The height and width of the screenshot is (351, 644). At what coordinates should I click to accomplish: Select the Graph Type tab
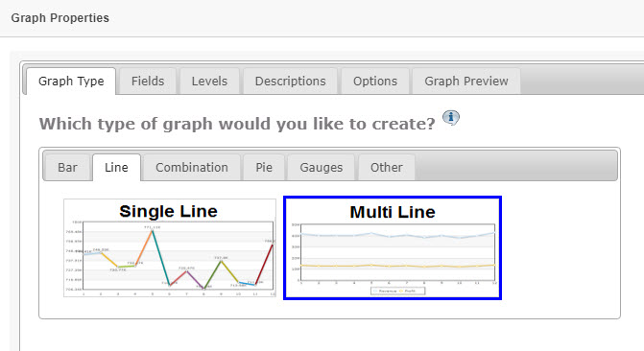[x=71, y=82]
